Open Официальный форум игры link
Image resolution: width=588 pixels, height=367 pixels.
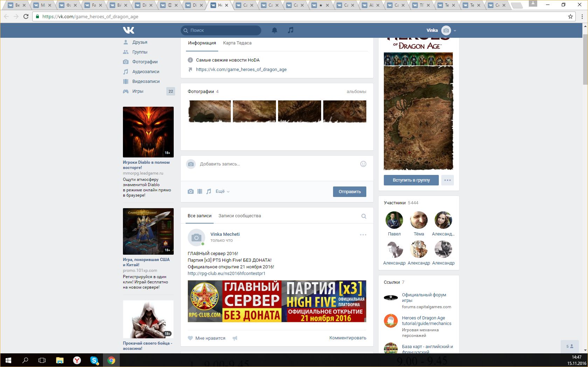(424, 298)
